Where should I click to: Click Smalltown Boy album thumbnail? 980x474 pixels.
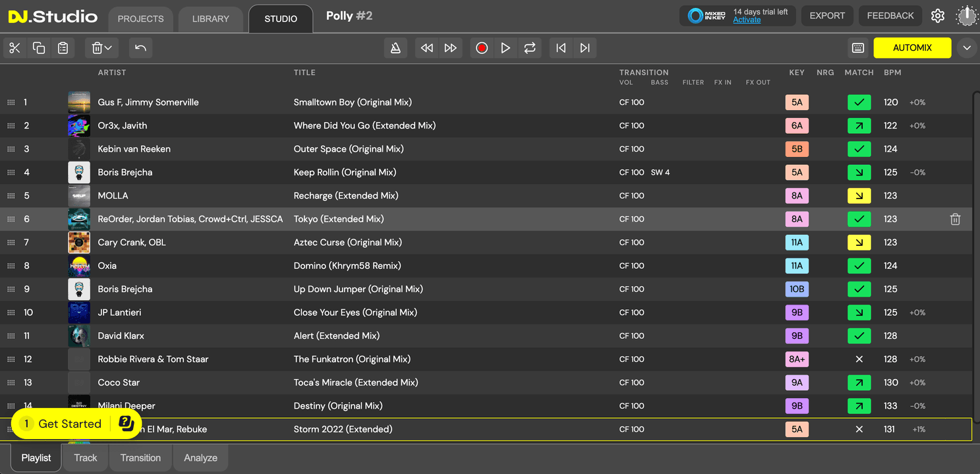79,102
